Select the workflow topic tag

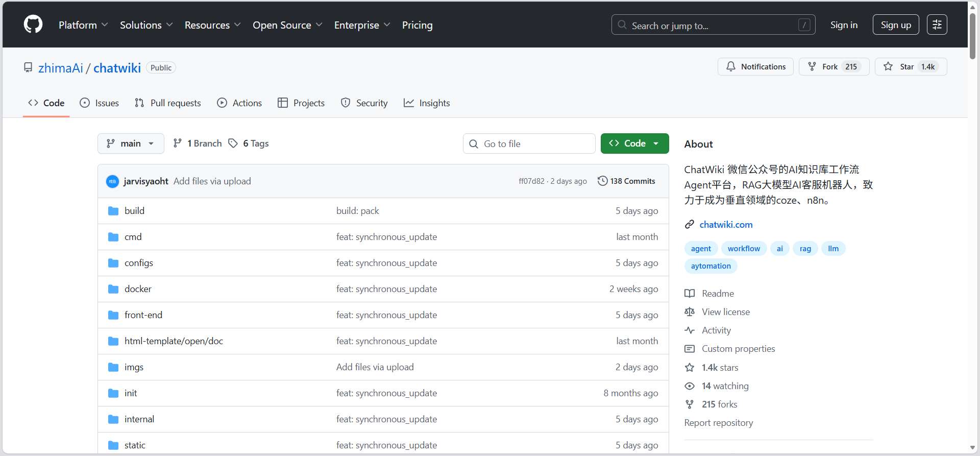pyautogui.click(x=744, y=249)
